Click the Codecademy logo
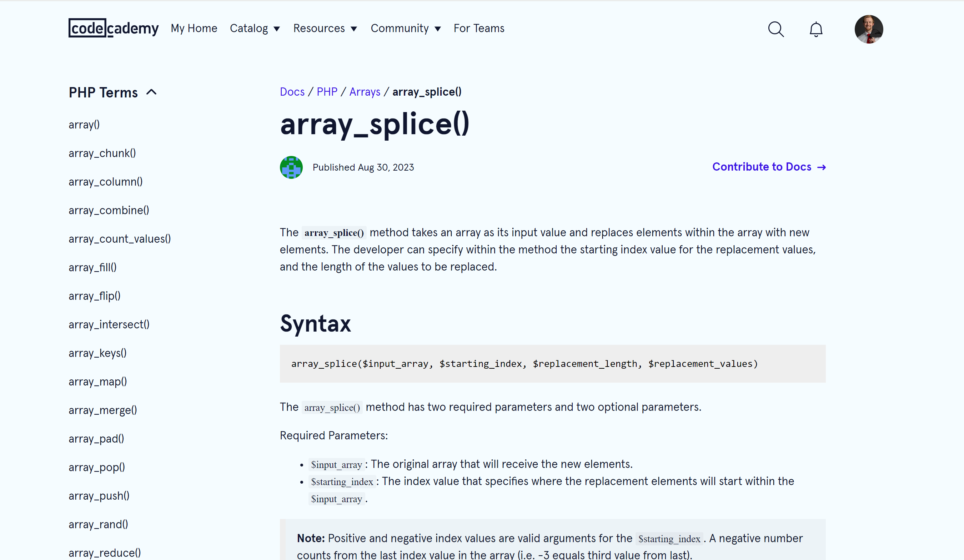Viewport: 964px width, 560px height. [x=113, y=28]
